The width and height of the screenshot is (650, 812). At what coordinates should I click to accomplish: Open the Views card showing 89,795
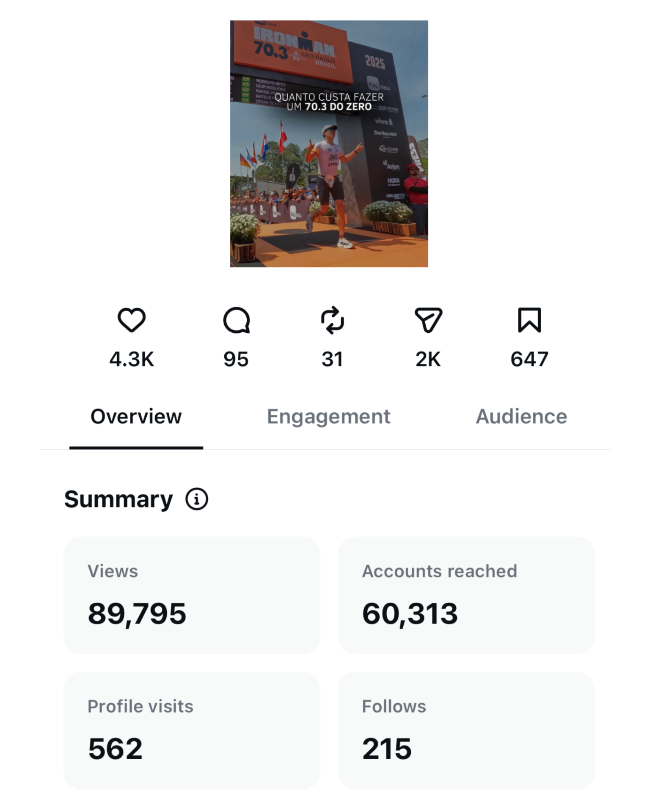tap(192, 595)
